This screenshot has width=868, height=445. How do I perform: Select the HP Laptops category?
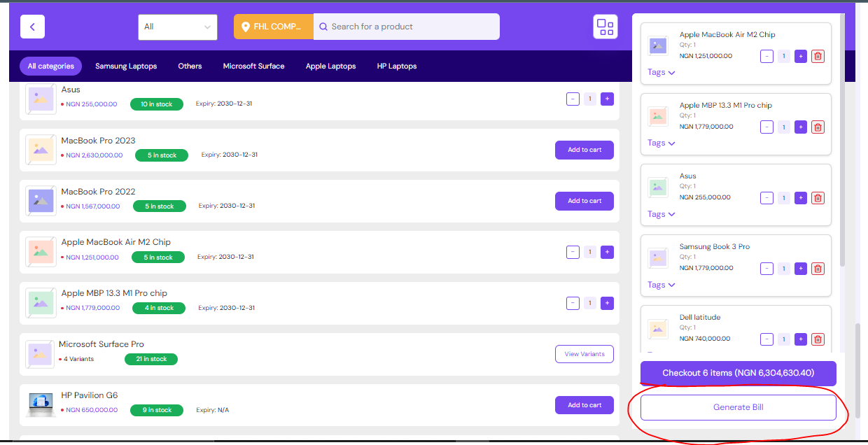click(397, 66)
